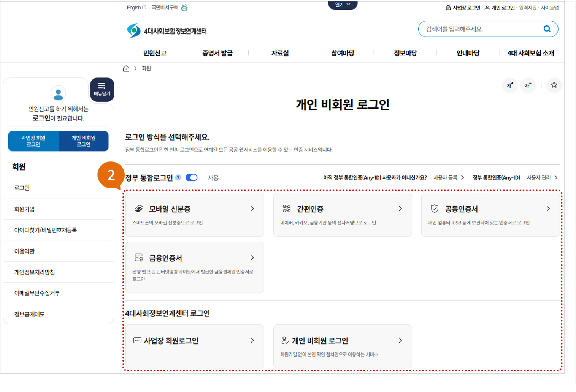Click the 사용자 관리 link
Image resolution: width=576 pixels, height=392 pixels.
(538, 177)
